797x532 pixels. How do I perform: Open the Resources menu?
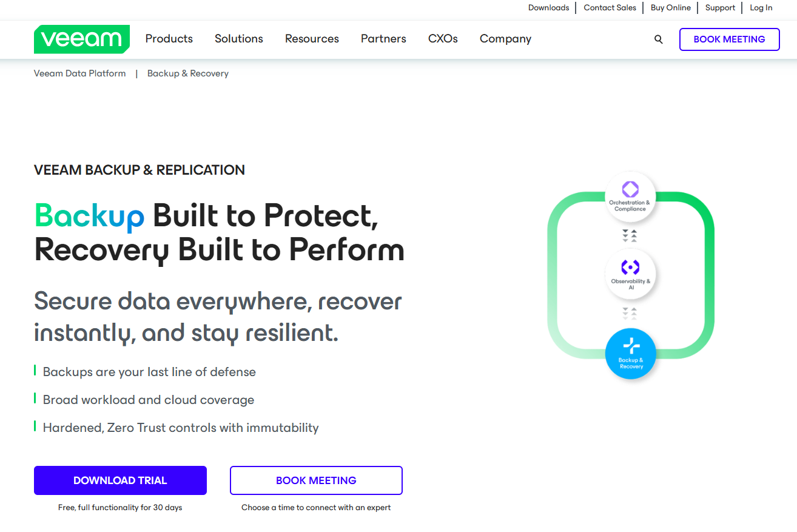click(x=312, y=39)
